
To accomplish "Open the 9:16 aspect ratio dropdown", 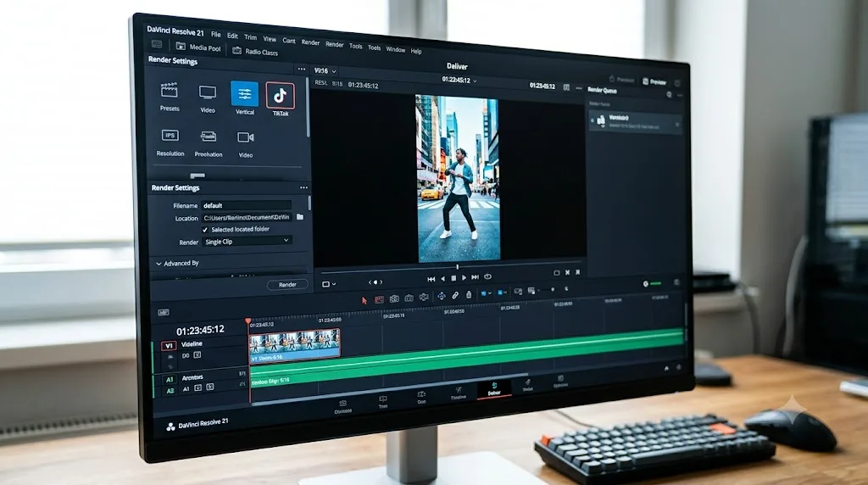I will pyautogui.click(x=325, y=71).
